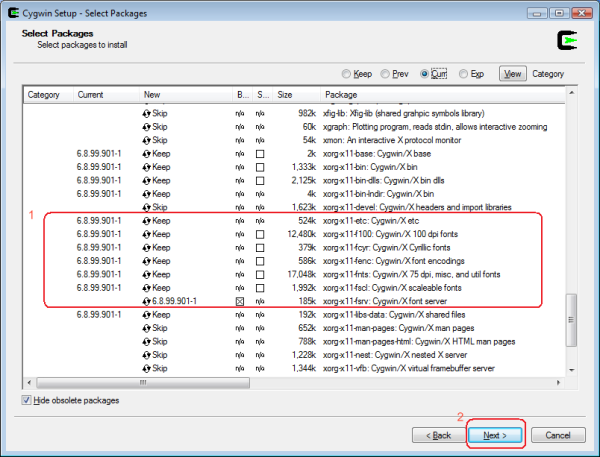This screenshot has height=457, width=600.
Task: Cycle action icon for xorg-x11-fenc
Action: [x=147, y=261]
